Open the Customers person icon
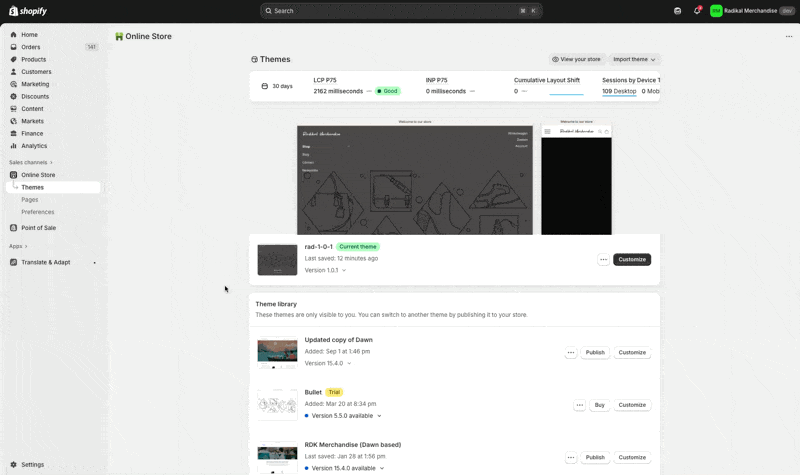Image resolution: width=800 pixels, height=475 pixels. coord(13,71)
